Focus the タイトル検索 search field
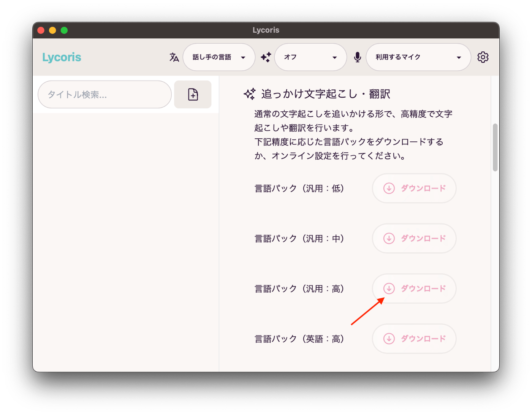 click(104, 94)
